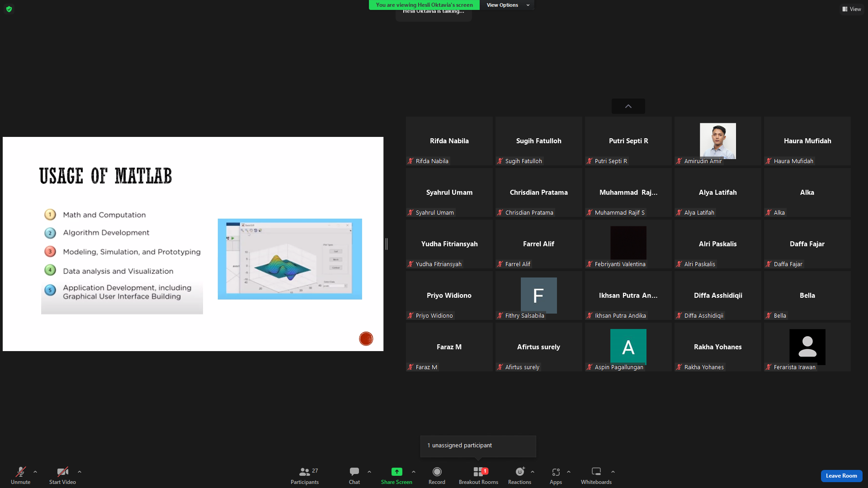Click Alka's participant tile
The height and width of the screenshot is (488, 868).
(x=807, y=192)
